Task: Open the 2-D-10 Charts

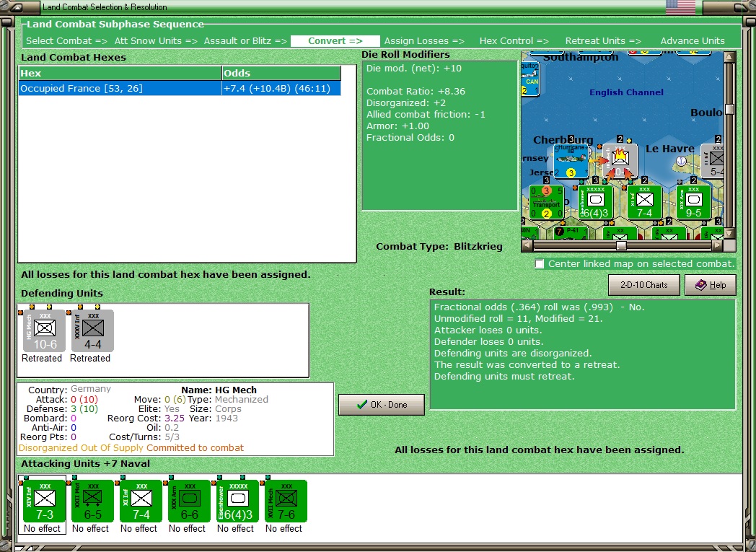Action: (643, 285)
